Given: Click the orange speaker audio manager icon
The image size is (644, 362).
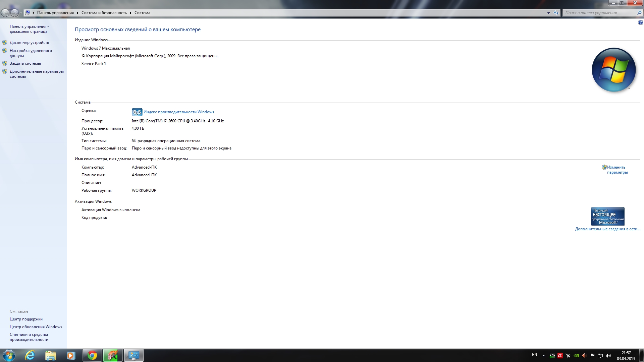Looking at the screenshot, I should pos(584,356).
